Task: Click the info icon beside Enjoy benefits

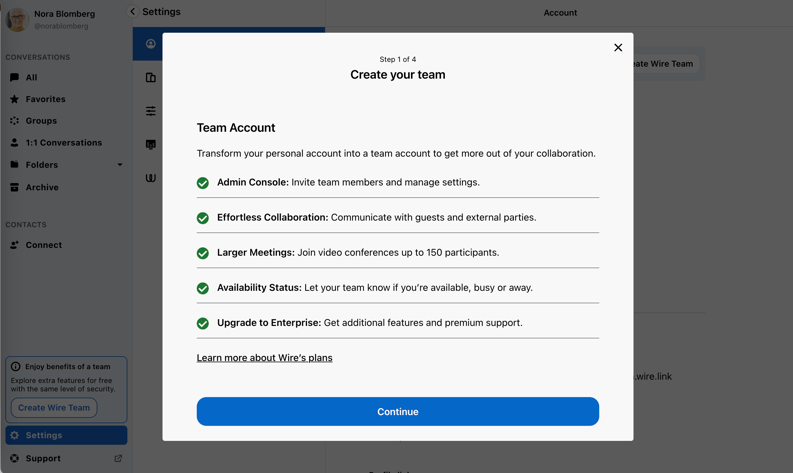Action: click(16, 366)
